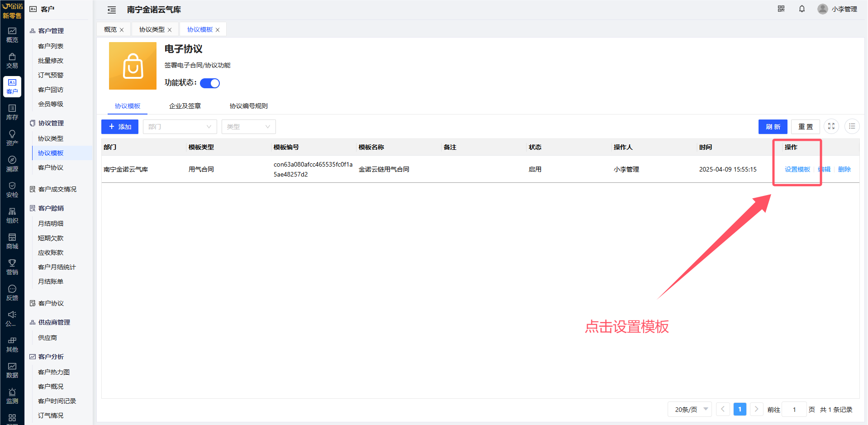Click the user avatar icon
The height and width of the screenshot is (425, 868).
(823, 9)
